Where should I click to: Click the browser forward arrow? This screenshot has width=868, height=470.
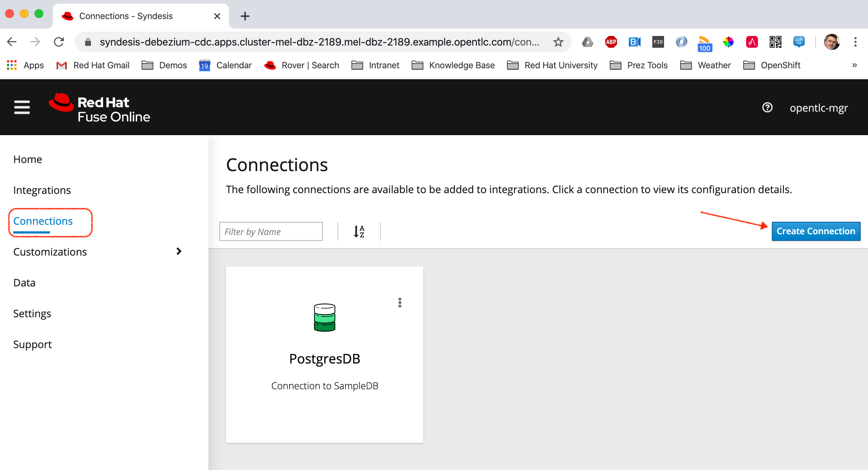pos(35,42)
